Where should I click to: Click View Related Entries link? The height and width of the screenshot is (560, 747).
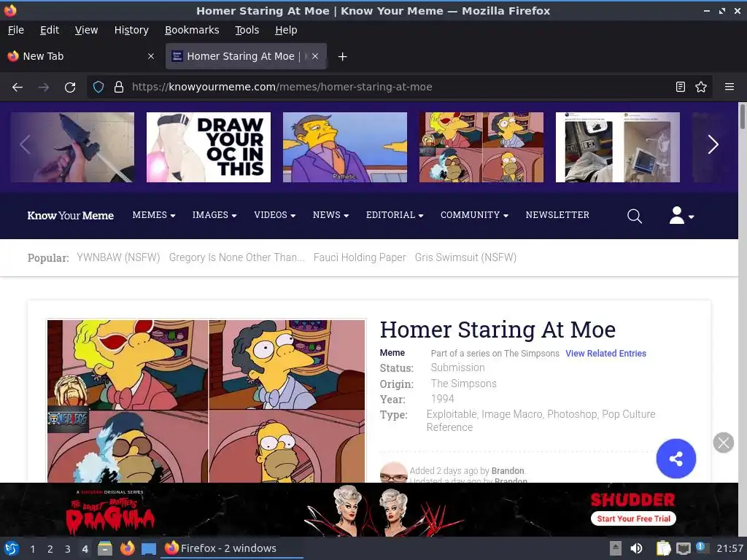click(605, 354)
